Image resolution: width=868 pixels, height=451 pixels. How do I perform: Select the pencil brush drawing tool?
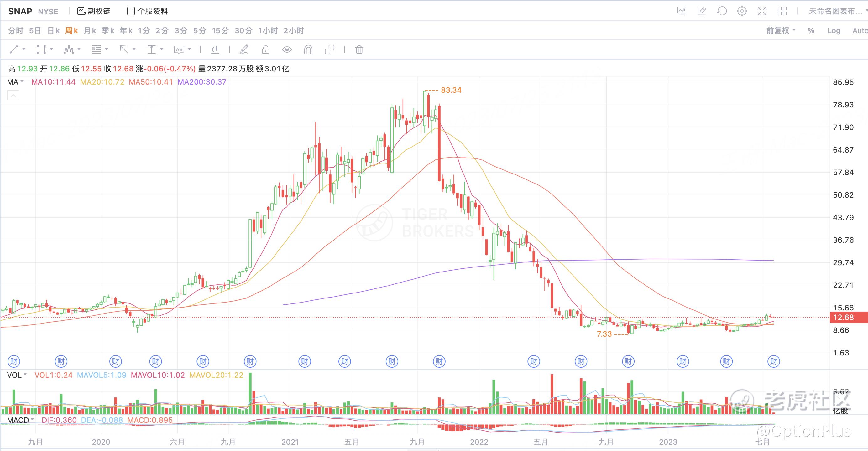tap(244, 50)
